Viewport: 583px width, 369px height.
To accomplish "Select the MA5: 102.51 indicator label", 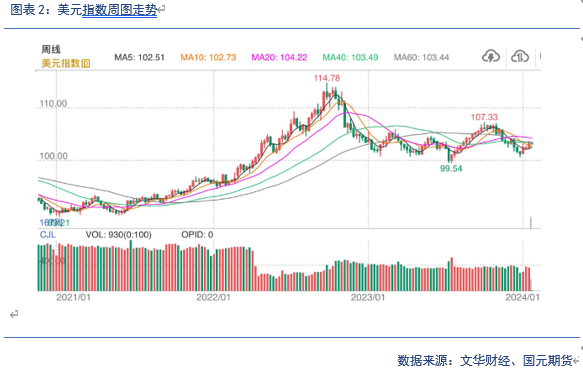I will (139, 57).
